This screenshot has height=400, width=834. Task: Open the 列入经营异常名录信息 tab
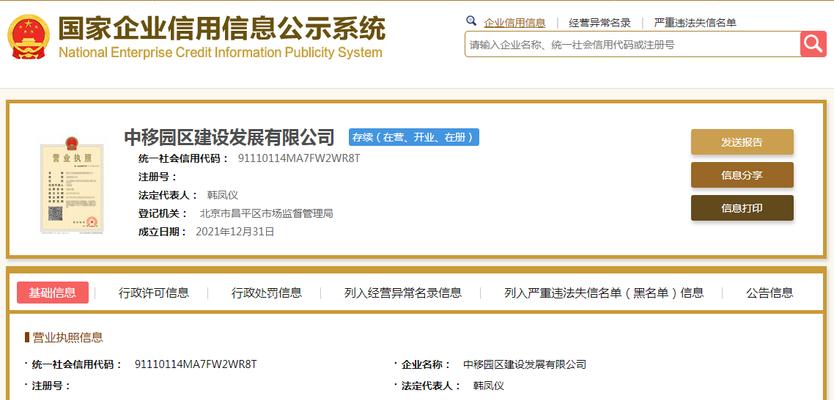pos(403,293)
